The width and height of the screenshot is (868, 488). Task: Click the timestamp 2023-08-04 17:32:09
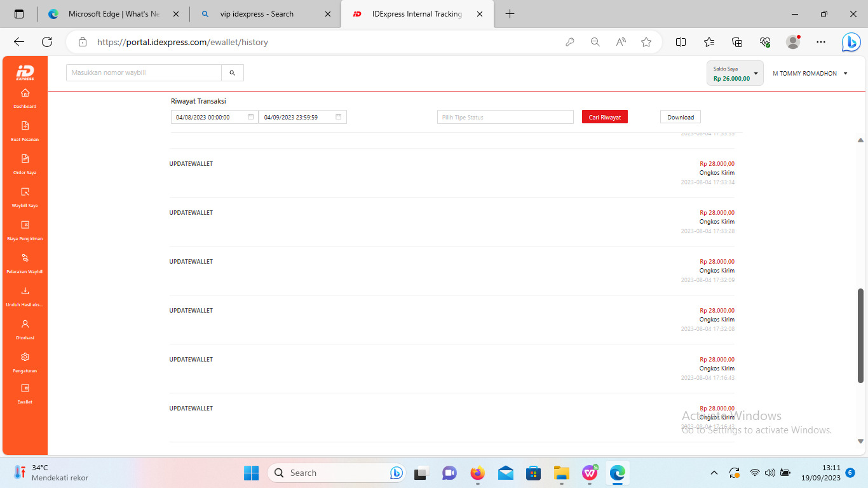click(708, 280)
